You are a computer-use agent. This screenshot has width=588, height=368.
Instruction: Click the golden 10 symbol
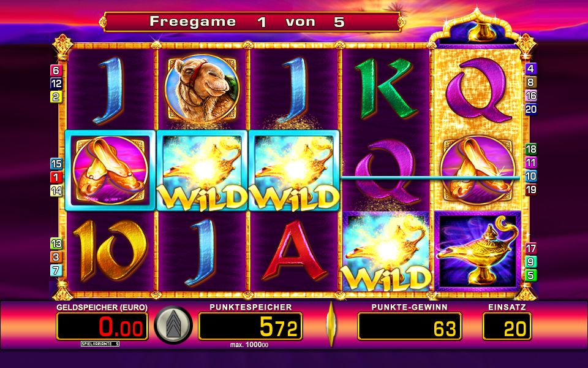click(x=111, y=250)
